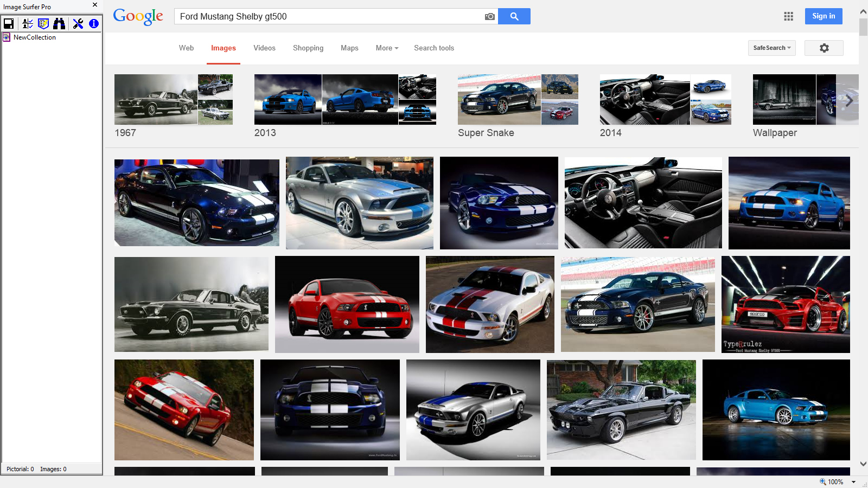The height and width of the screenshot is (488, 868).
Task: Click the save (floppy disk) icon in Image Surfer Pro
Action: coord(9,23)
